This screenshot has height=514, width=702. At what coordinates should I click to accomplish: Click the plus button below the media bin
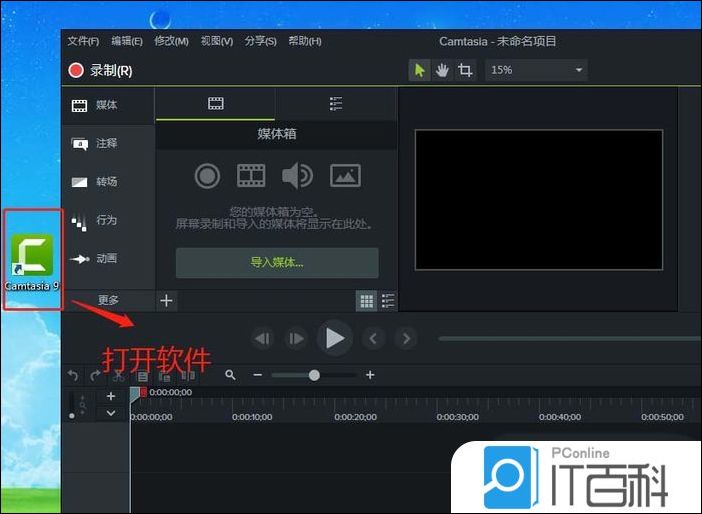(x=166, y=300)
